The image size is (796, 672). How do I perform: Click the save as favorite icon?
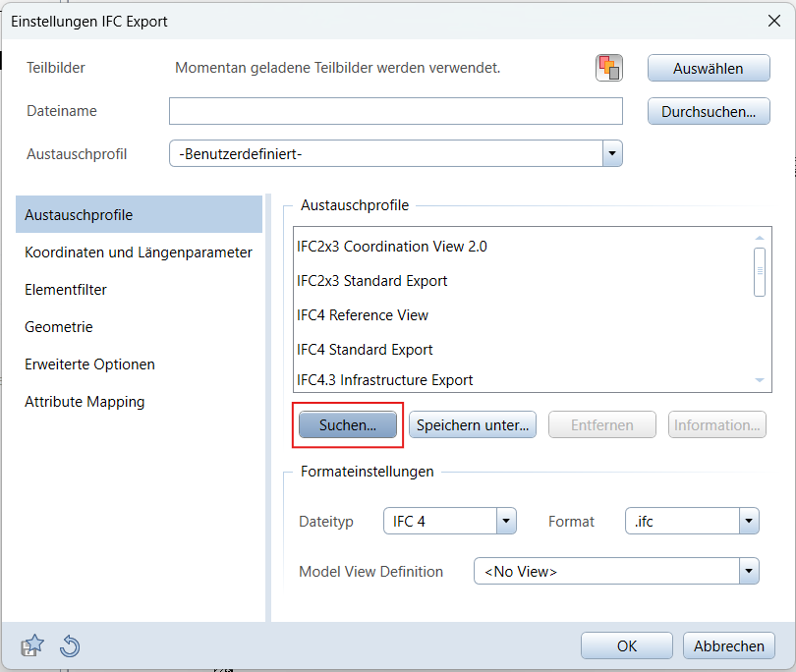(33, 645)
